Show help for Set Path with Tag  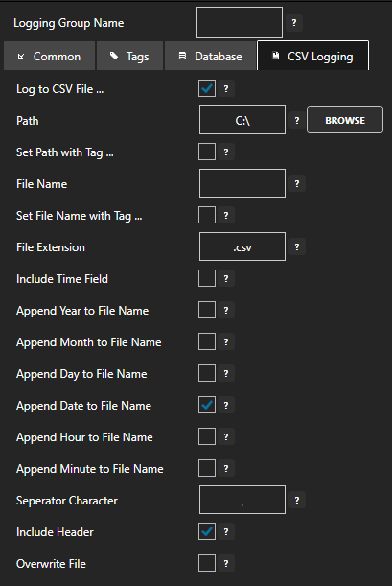tap(226, 152)
